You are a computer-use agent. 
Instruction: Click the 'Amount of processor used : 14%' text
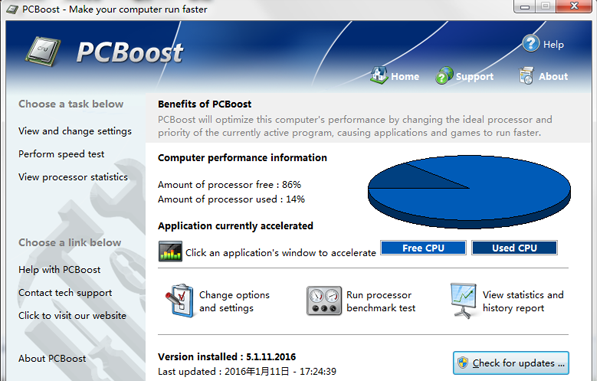(x=231, y=199)
